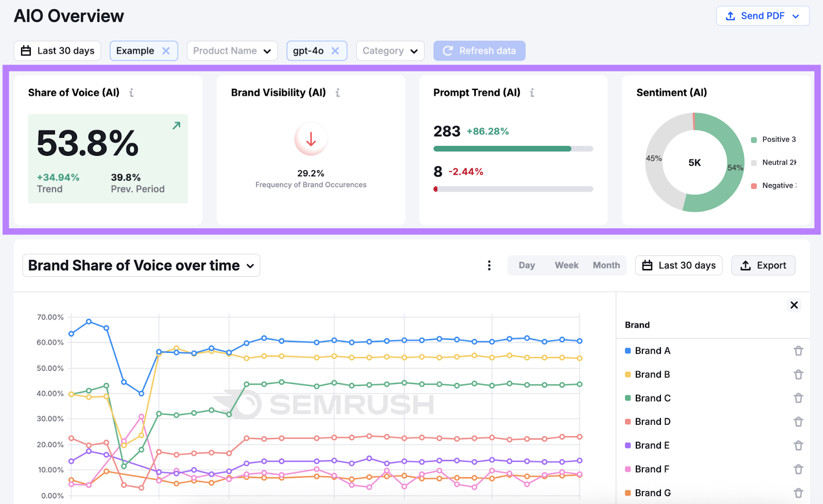Click the Export button
The image size is (823, 504).
pos(763,265)
